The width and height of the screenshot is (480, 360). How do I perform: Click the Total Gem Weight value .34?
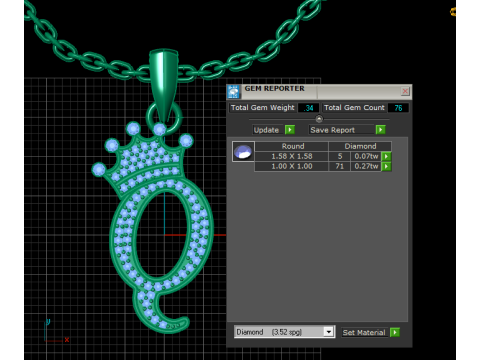pos(308,108)
